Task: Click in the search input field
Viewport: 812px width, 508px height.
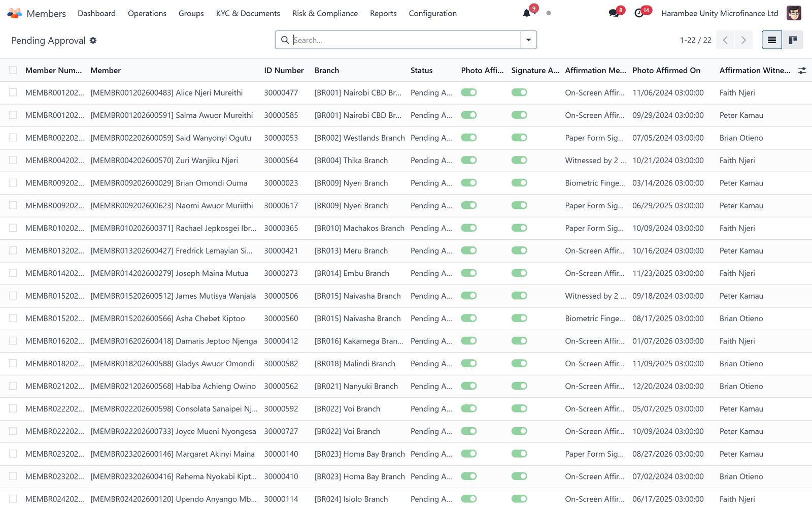Action: (405, 40)
